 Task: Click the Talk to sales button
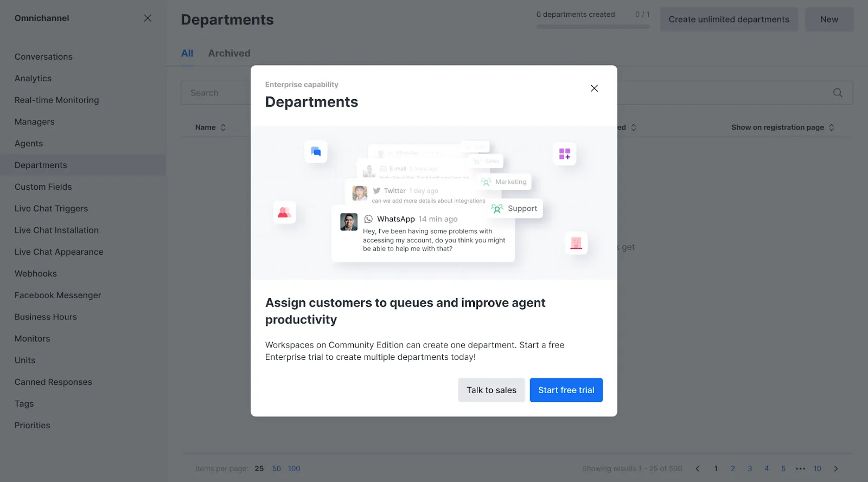492,390
